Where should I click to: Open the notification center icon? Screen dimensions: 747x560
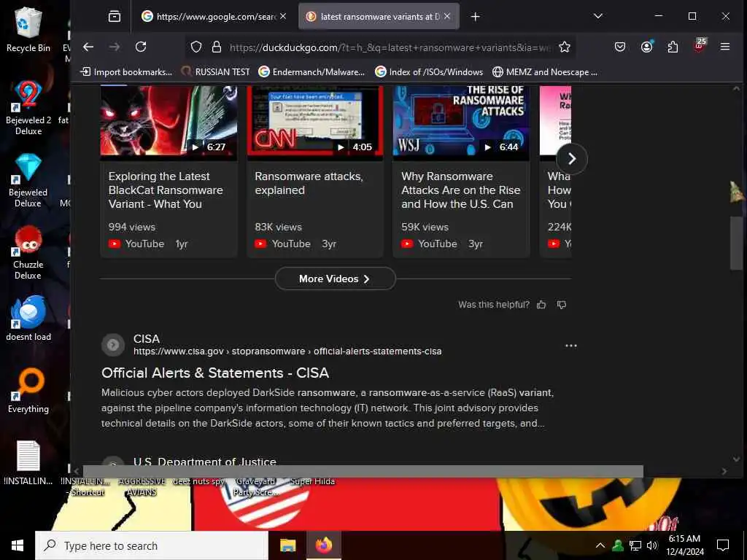[723, 545]
